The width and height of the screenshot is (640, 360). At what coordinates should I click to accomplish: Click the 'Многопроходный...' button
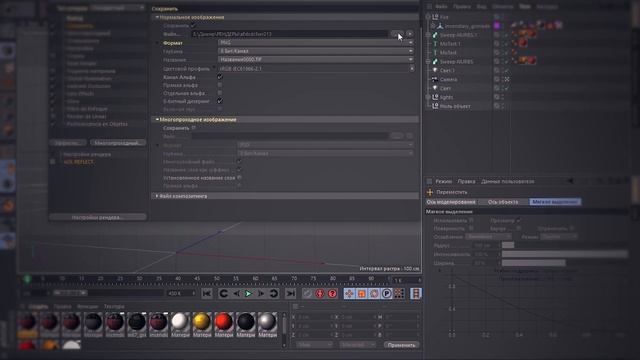tap(118, 143)
